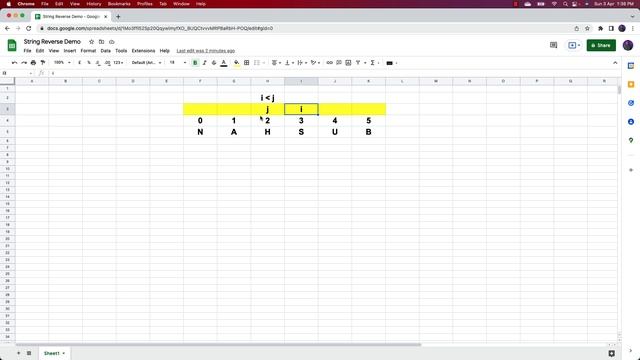Screen dimensions: 640x360
Task: Open the Tools menu in Sheets
Action: 121,51
